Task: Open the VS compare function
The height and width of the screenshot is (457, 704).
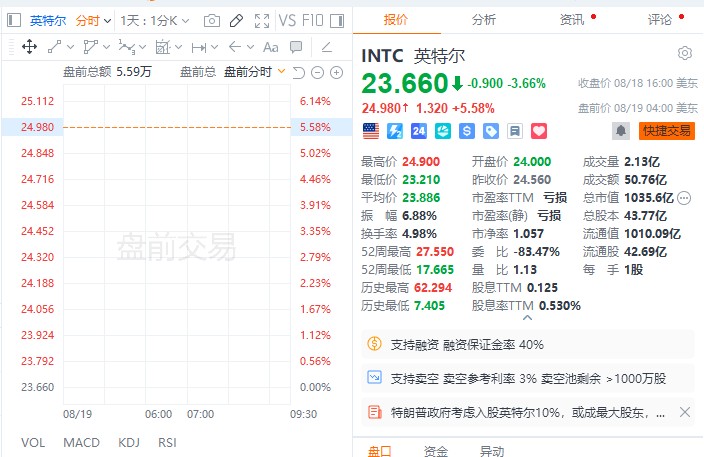Action: tap(287, 21)
